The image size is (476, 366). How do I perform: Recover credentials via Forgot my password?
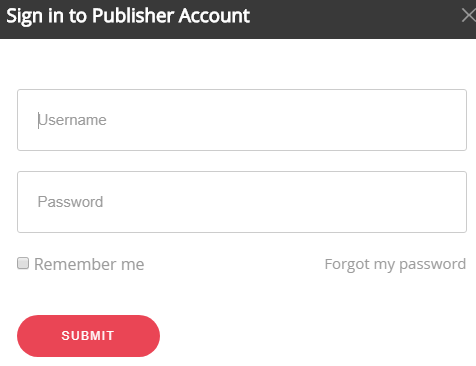(395, 264)
